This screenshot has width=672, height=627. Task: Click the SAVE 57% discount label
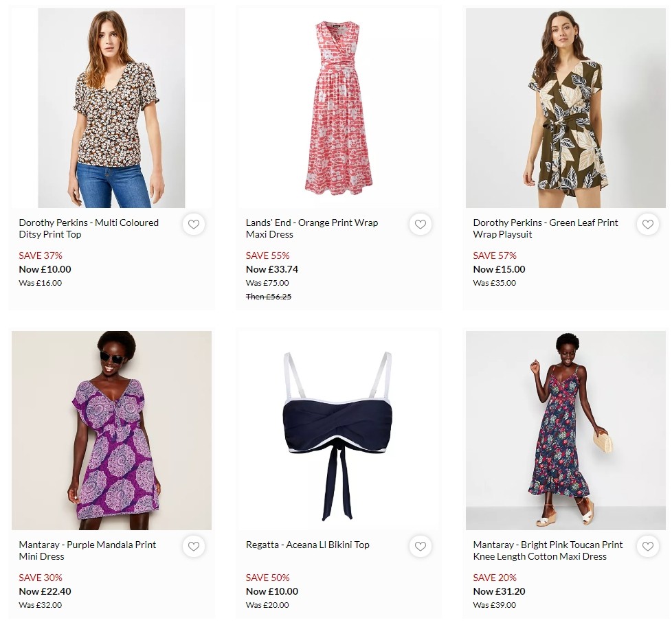[495, 255]
